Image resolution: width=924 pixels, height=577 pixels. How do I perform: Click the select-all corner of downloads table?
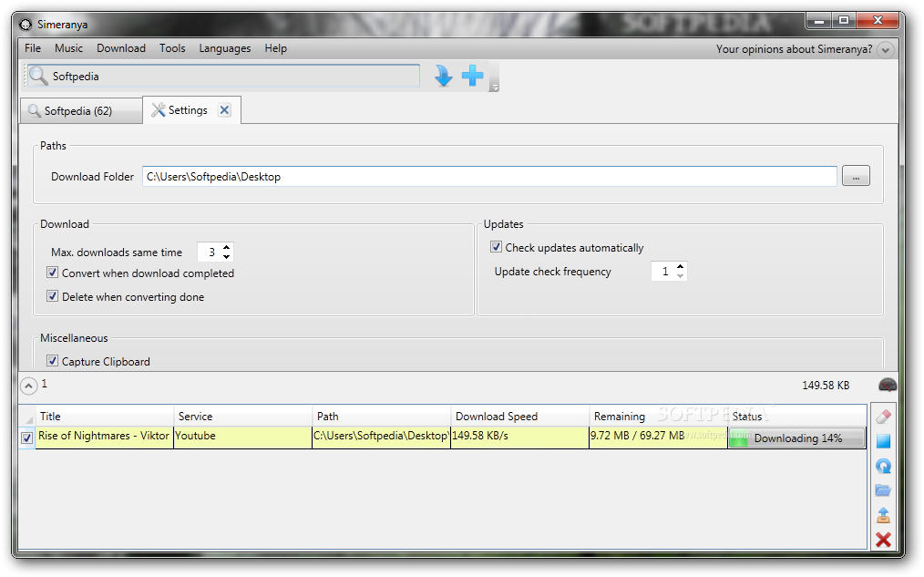tap(27, 417)
